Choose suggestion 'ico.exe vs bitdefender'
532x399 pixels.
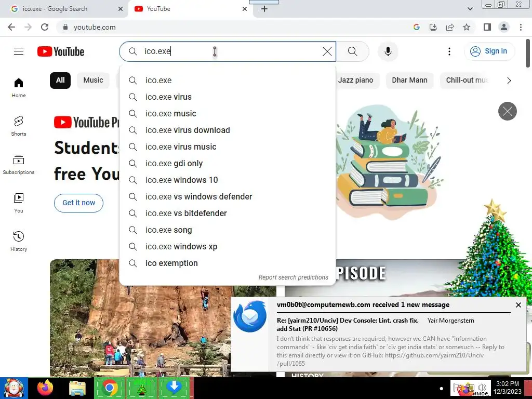228,214
